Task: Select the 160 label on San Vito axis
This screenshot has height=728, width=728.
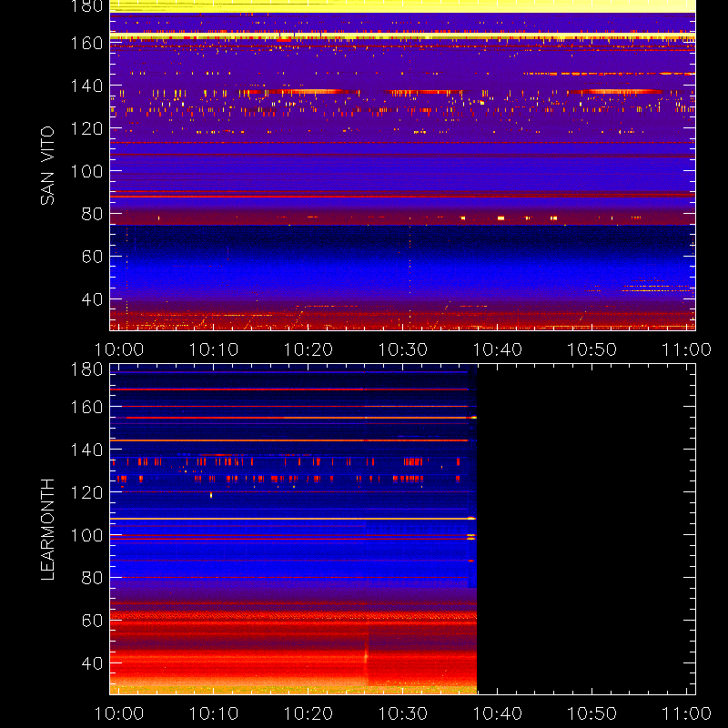Action: pyautogui.click(x=86, y=43)
